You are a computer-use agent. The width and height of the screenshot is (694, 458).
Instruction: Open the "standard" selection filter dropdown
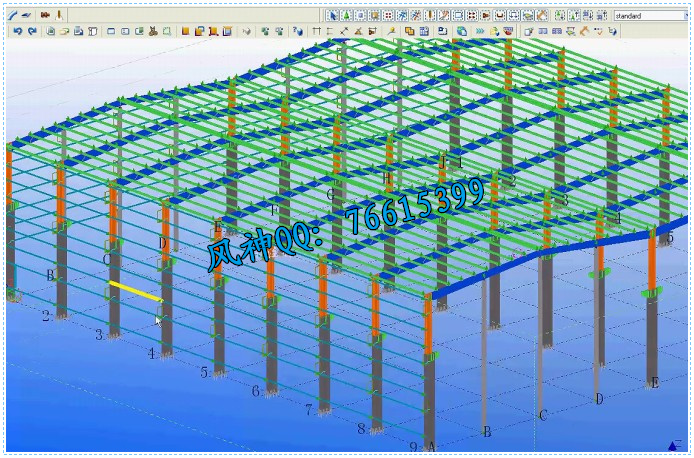[x=649, y=16]
